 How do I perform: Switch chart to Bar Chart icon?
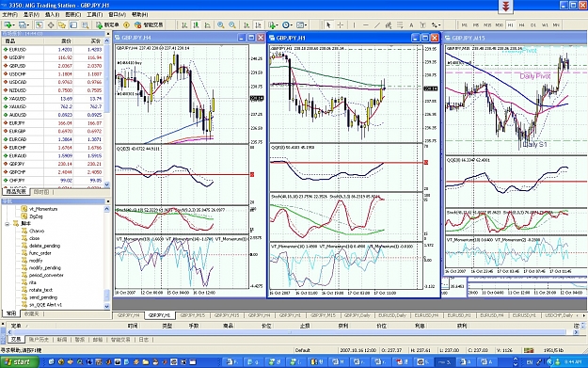(x=184, y=24)
